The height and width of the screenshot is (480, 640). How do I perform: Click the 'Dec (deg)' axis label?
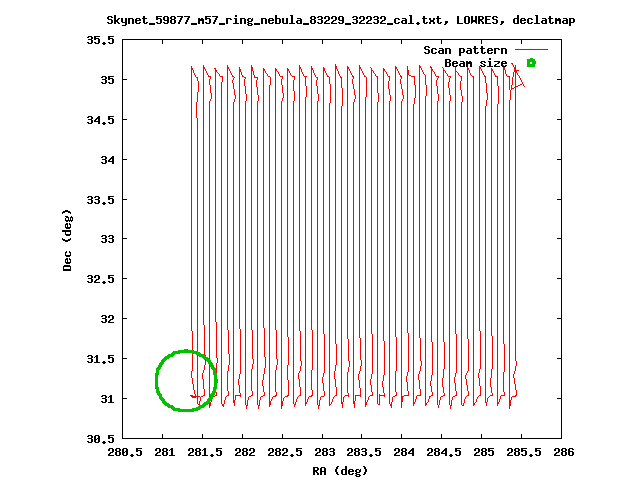pyautogui.click(x=67, y=240)
